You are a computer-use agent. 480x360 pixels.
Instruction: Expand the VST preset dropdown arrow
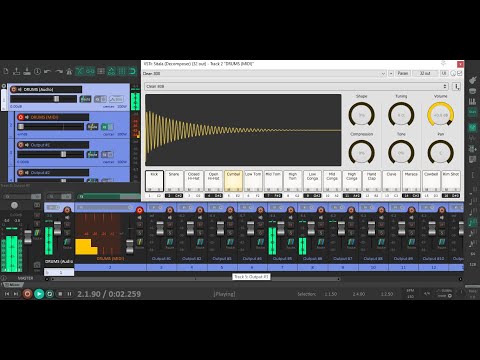383,73
